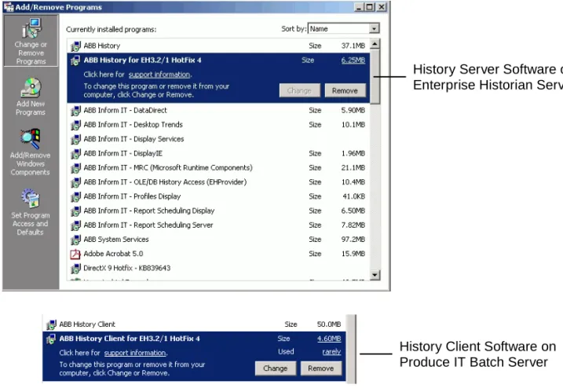The width and height of the screenshot is (563, 392).
Task: Click the Adobe Acrobat 5.0 PDF icon
Action: tap(75, 254)
